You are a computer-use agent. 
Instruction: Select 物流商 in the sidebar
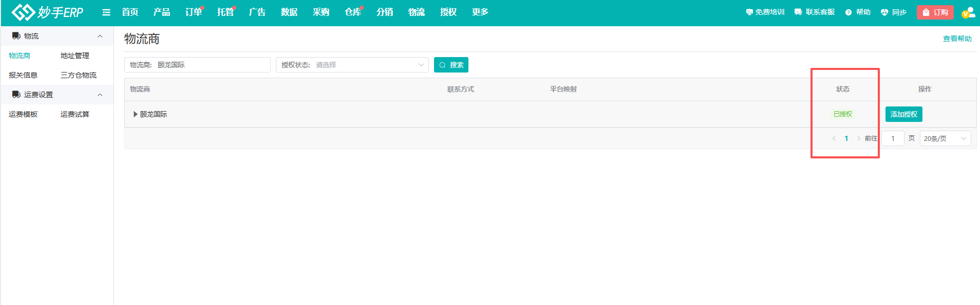coord(20,56)
